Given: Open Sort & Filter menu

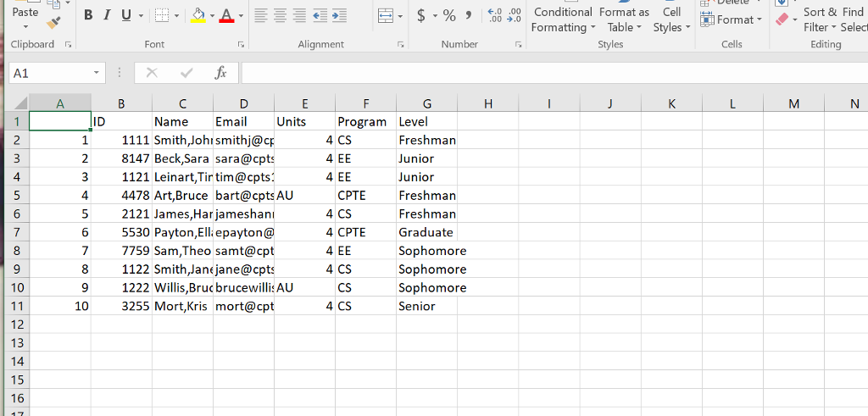Looking at the screenshot, I should tap(820, 19).
